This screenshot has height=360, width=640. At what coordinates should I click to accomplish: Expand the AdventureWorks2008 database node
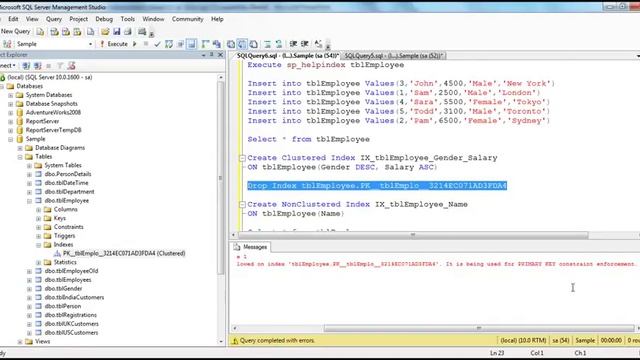coord(11,113)
